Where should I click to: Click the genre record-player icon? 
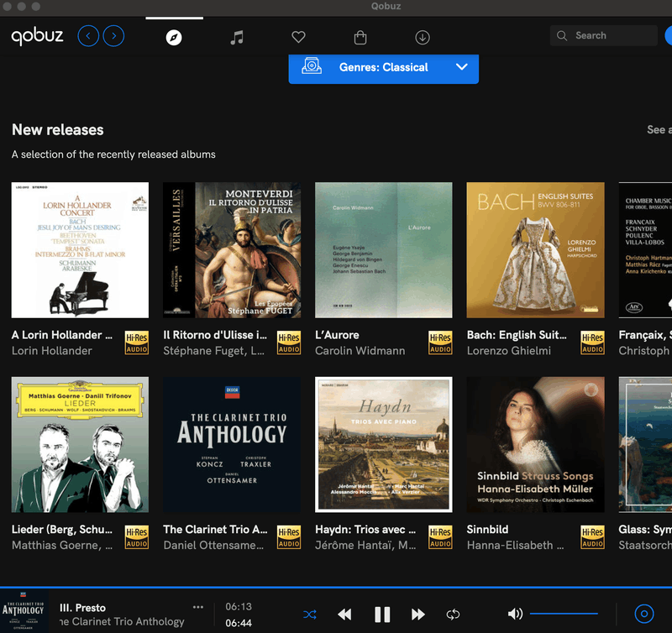312,66
